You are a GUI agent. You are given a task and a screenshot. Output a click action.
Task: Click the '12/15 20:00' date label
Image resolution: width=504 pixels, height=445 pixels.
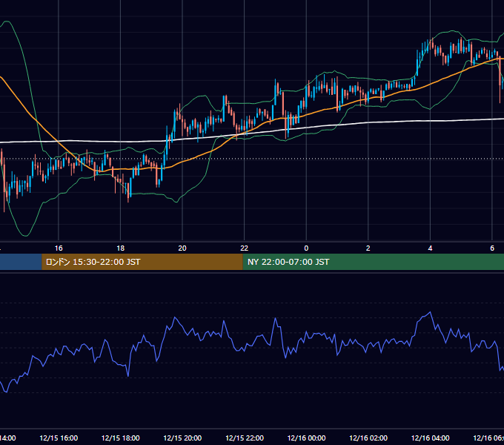pyautogui.click(x=182, y=438)
